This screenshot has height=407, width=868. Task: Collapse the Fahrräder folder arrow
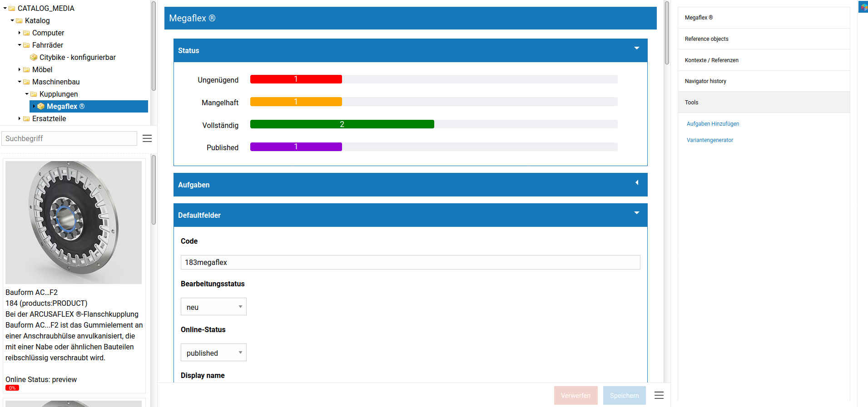click(20, 45)
